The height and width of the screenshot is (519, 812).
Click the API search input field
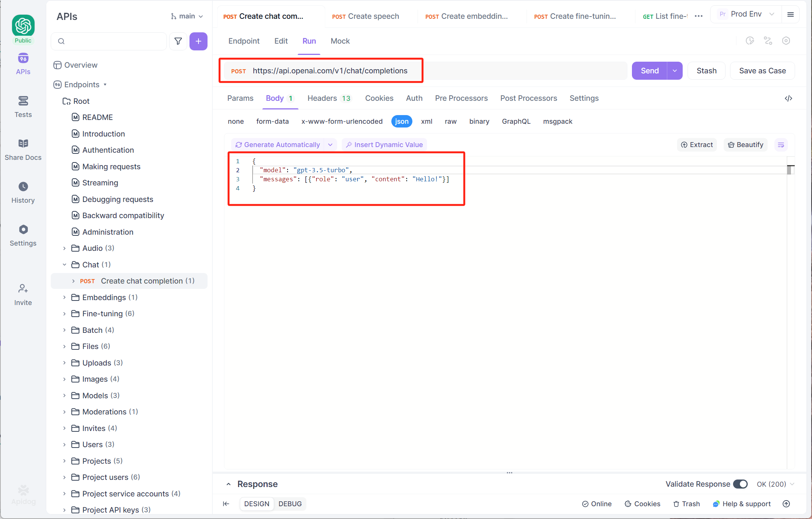point(109,41)
